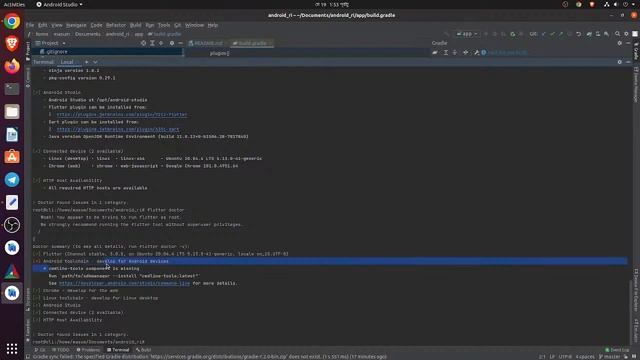The height and width of the screenshot is (360, 640).
Task: Open the Build menu
Action: 135,25
